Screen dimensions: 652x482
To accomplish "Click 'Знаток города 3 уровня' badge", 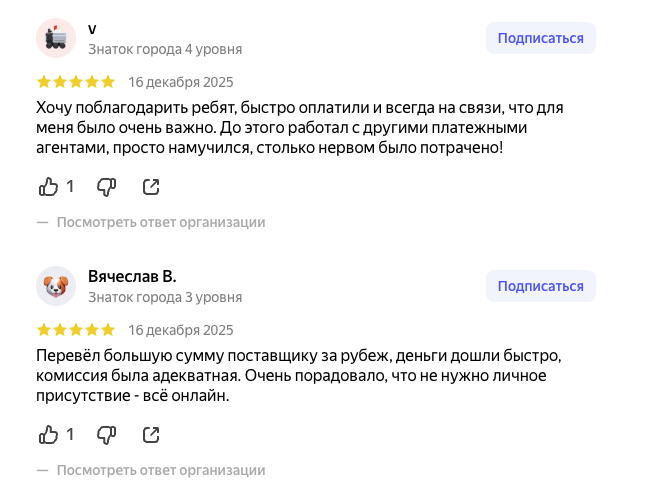I will click(x=165, y=297).
